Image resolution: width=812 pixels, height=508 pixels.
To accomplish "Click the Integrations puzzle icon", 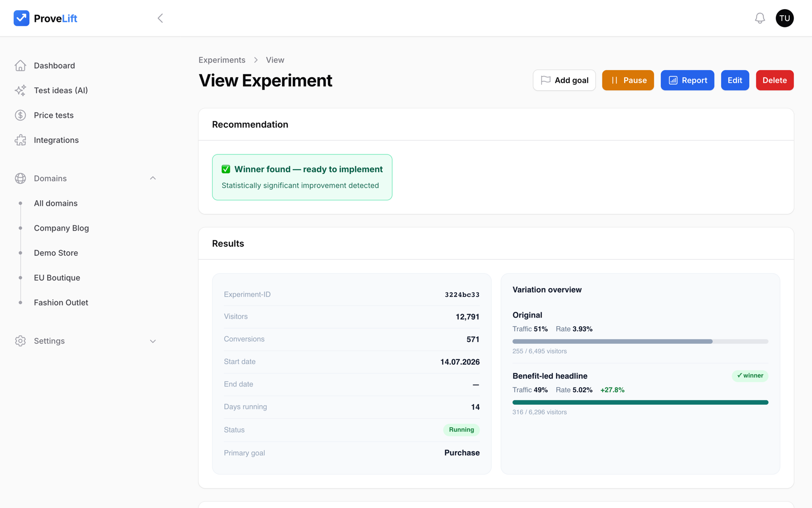I will 20,140.
